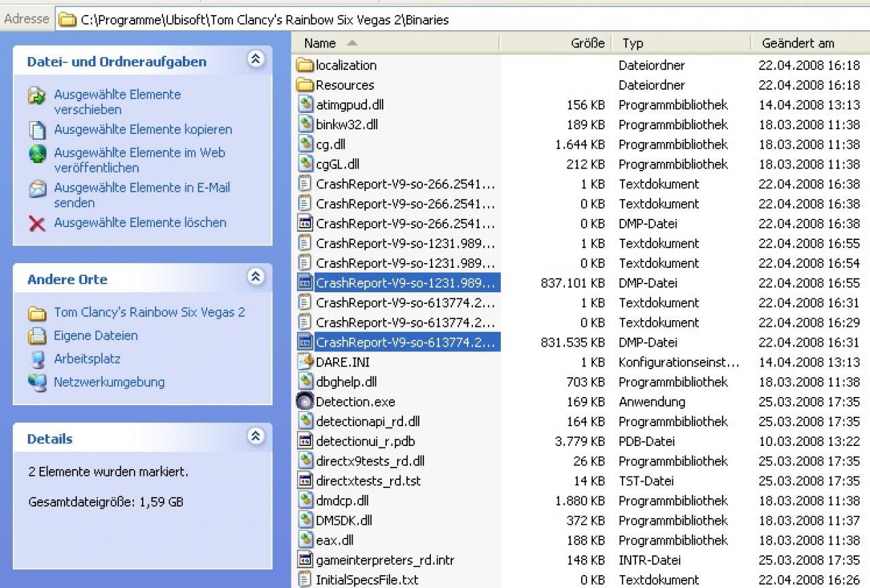Click Ausgewählte Elemente kopieren link
The height and width of the screenshot is (588, 870).
coord(143,129)
